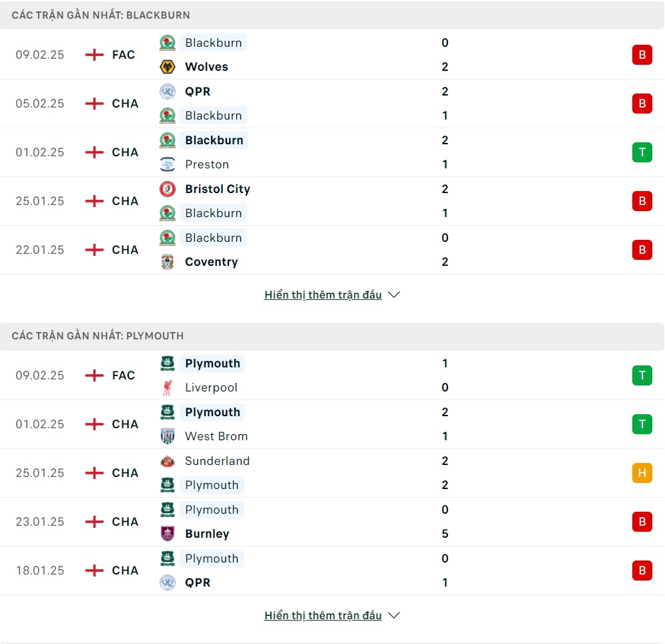
Task: Open 'Hiển thị thêm trận đấu' link under Blackburn
Action: [322, 295]
